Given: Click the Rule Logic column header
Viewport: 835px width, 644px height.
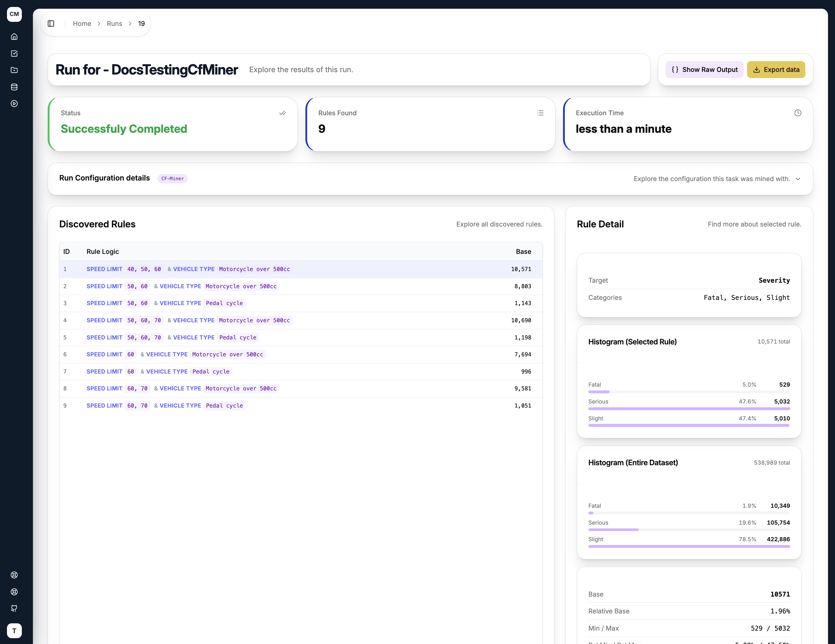Looking at the screenshot, I should tap(102, 252).
